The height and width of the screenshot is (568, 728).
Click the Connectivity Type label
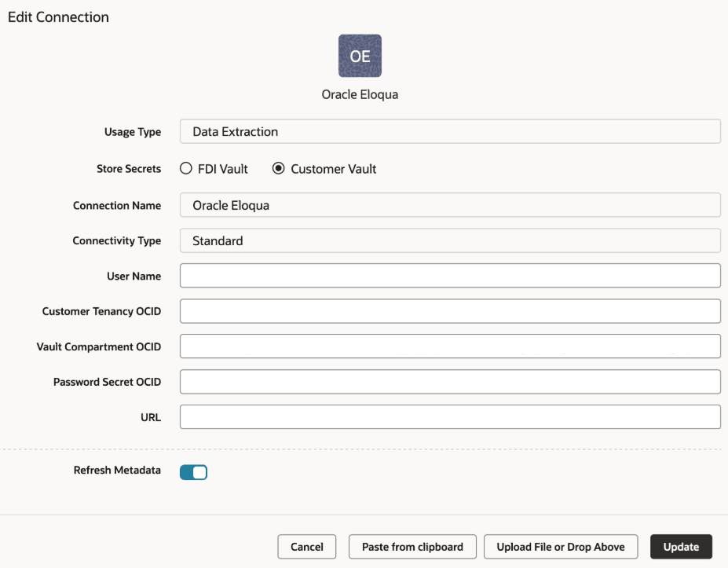(x=116, y=240)
